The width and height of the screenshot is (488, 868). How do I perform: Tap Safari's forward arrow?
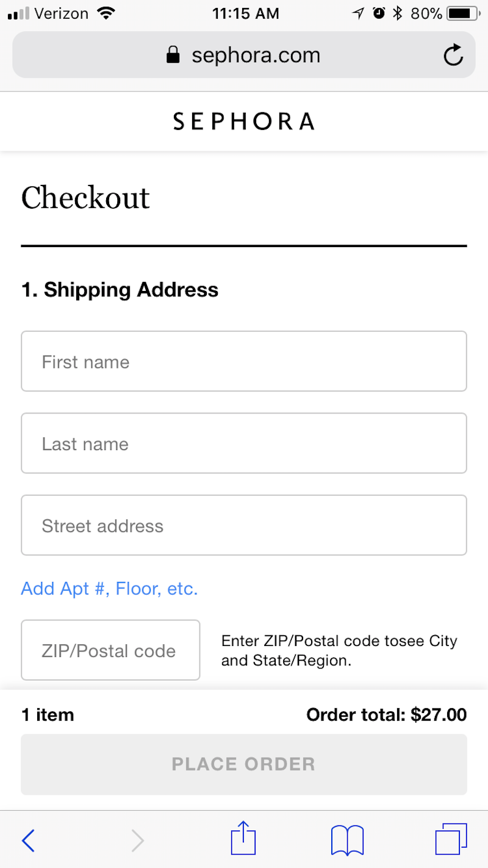138,841
